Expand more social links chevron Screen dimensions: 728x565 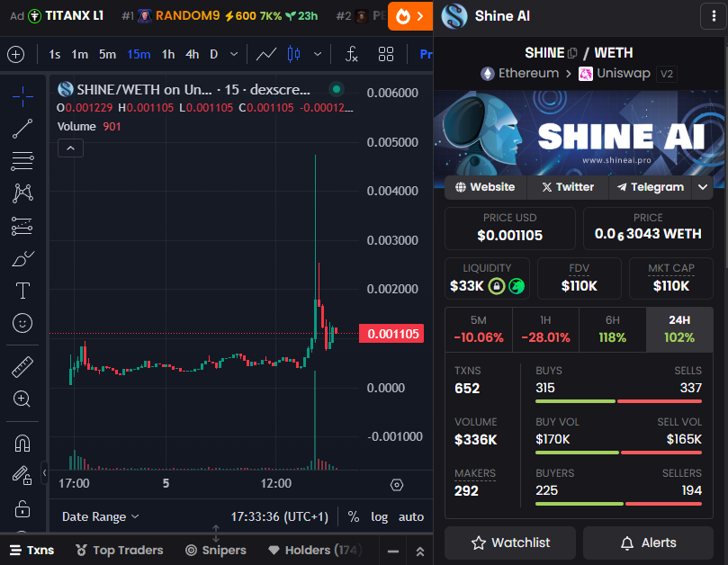pos(703,187)
